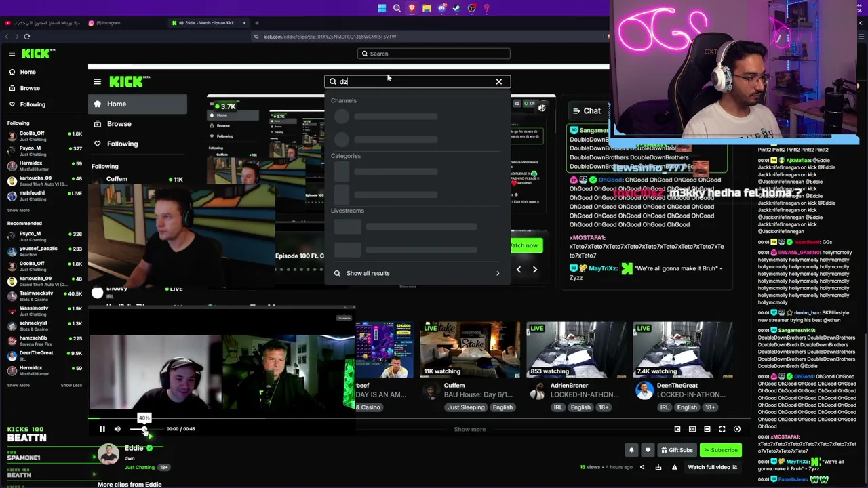
Task: Select the youssef_pasplis recommended channel
Action: click(44, 251)
